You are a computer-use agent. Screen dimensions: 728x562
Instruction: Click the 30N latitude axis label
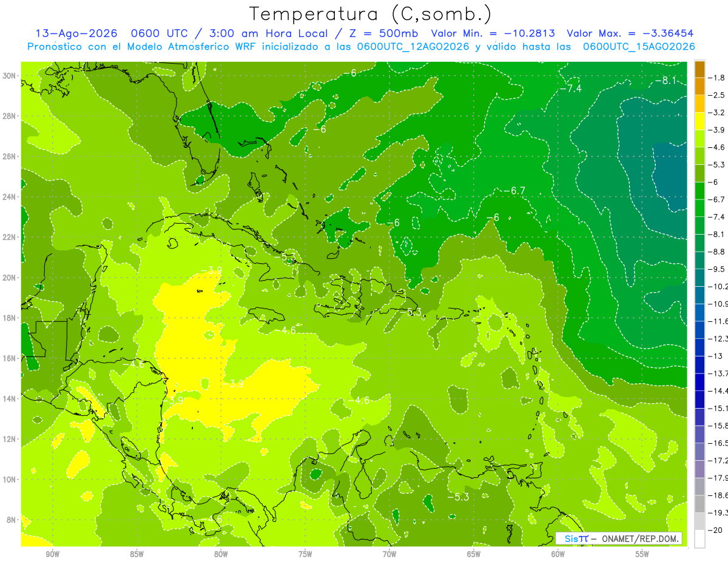coord(10,76)
